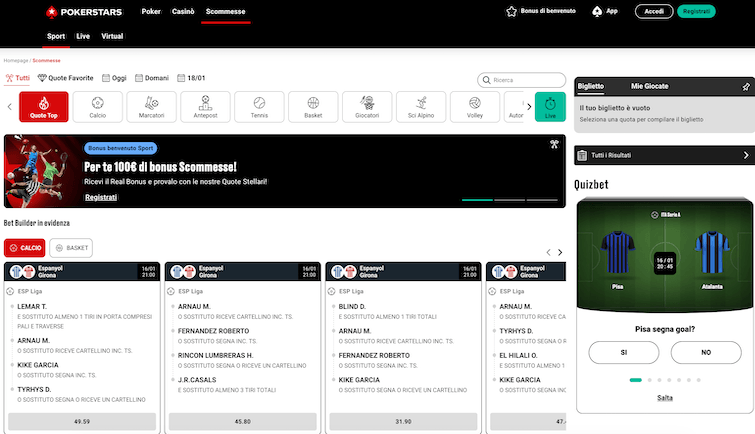Open the Antepost category
This screenshot has height=434, width=755.
click(x=206, y=107)
